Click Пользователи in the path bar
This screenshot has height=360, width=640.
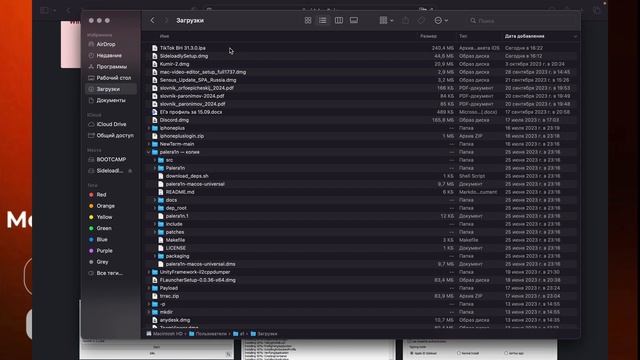click(x=208, y=334)
